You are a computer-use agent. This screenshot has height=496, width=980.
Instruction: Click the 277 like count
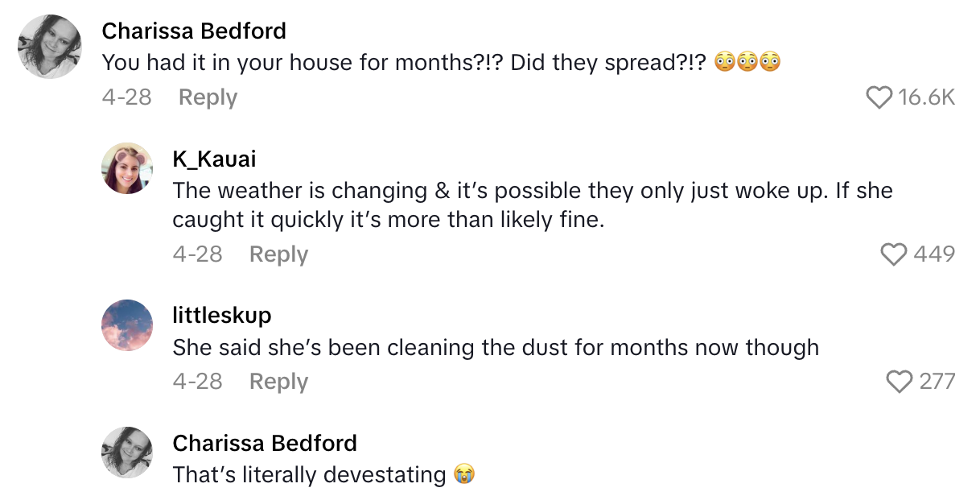pos(937,382)
